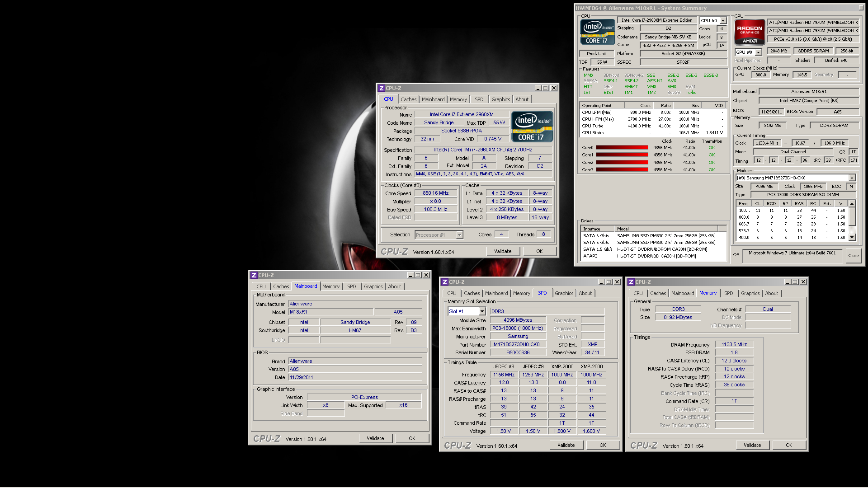Open the Processor #1 selection dropdown
Image resolution: width=868 pixels, height=488 pixels.
coord(460,235)
